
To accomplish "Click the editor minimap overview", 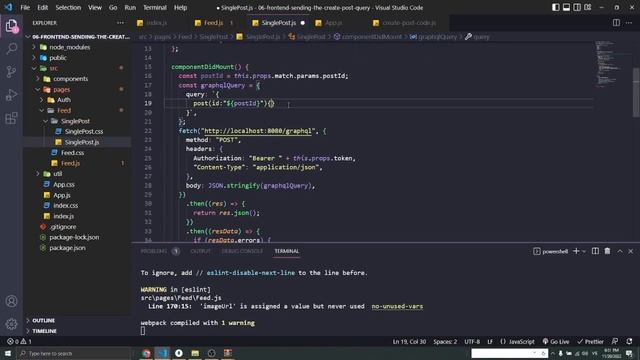I will [608, 63].
